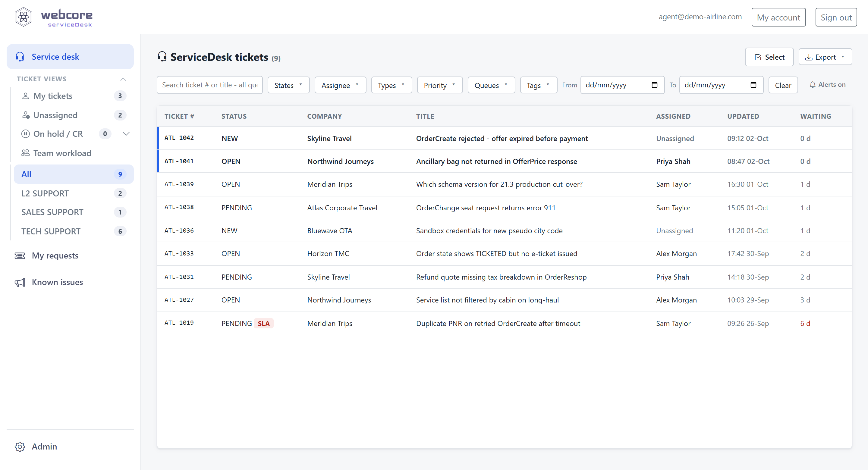Sort by the WAITING column header
Viewport: 868px width, 470px height.
click(x=816, y=116)
